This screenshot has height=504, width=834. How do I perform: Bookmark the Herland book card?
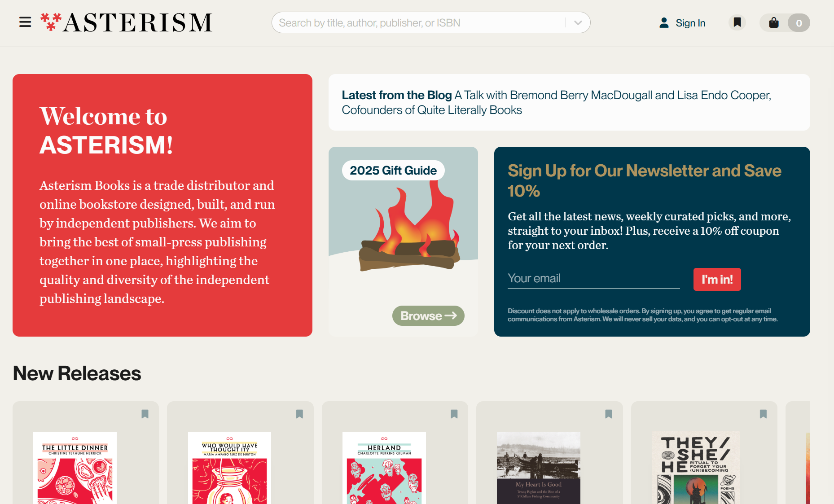[x=454, y=414]
